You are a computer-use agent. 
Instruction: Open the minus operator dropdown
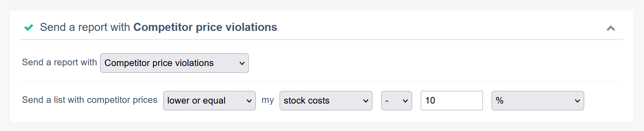(x=397, y=100)
